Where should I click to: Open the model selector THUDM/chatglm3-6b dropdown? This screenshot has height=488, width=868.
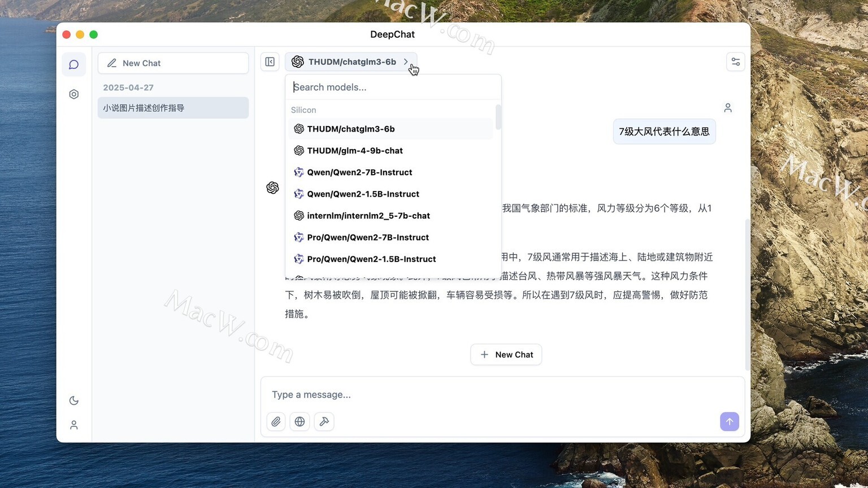pyautogui.click(x=351, y=62)
